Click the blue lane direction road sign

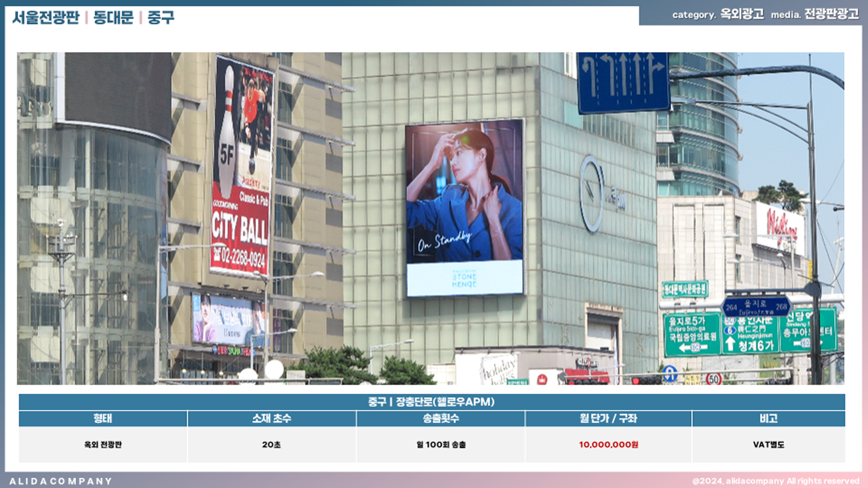click(x=622, y=82)
